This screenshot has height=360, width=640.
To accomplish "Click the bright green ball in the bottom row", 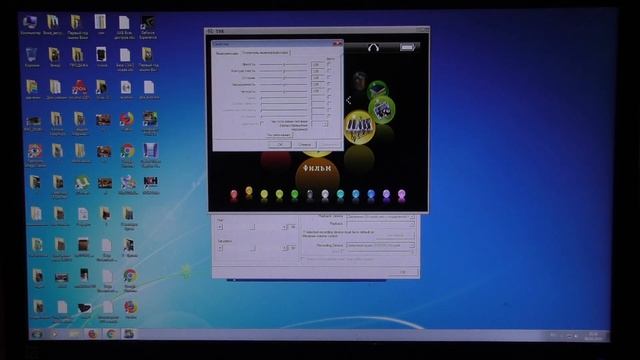I will 295,195.
